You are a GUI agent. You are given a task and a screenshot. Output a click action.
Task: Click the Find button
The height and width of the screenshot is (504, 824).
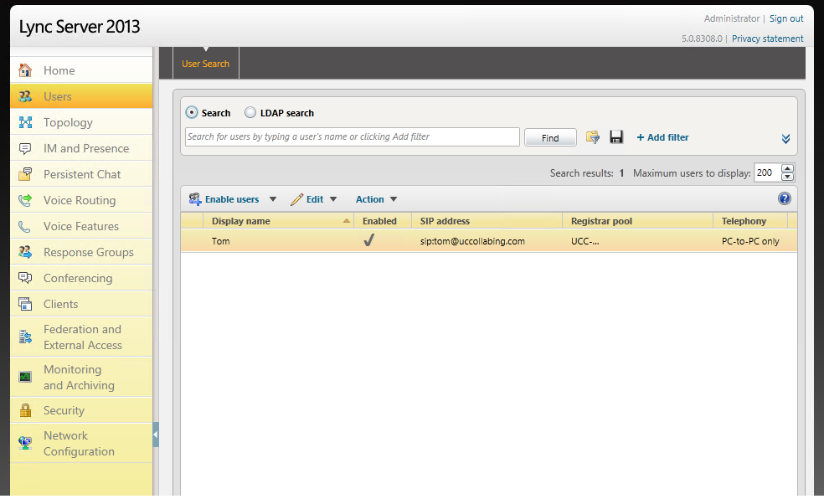pos(550,137)
